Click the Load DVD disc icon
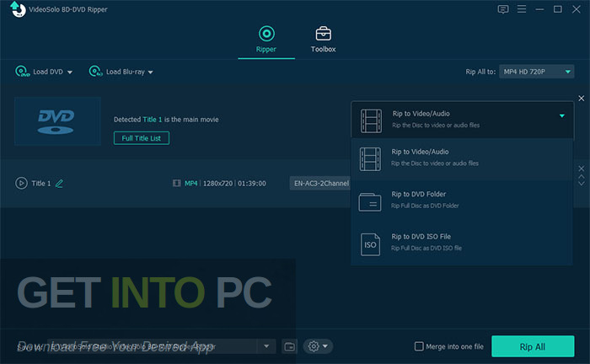 tap(22, 71)
